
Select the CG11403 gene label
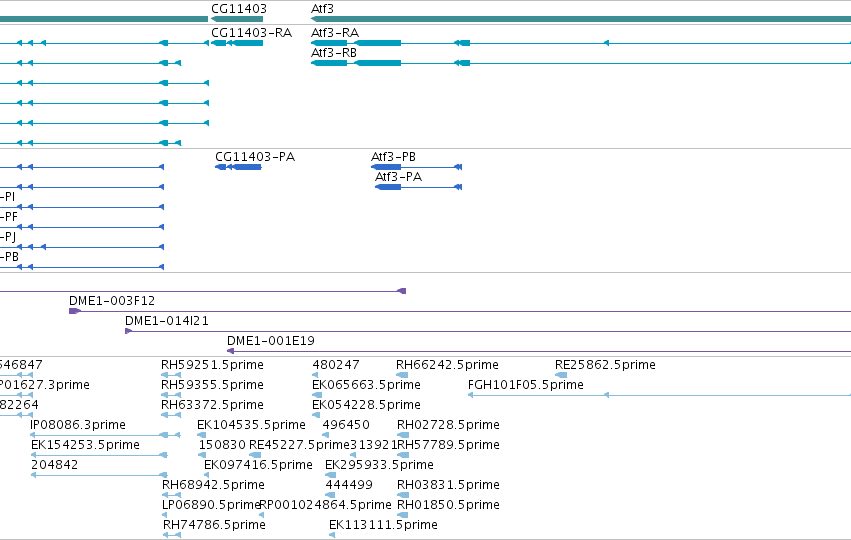coord(239,9)
